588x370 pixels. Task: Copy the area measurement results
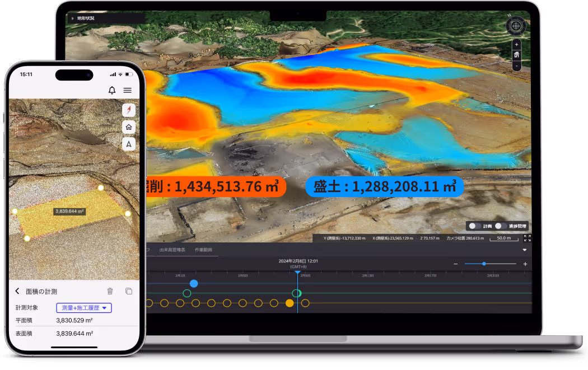129,291
